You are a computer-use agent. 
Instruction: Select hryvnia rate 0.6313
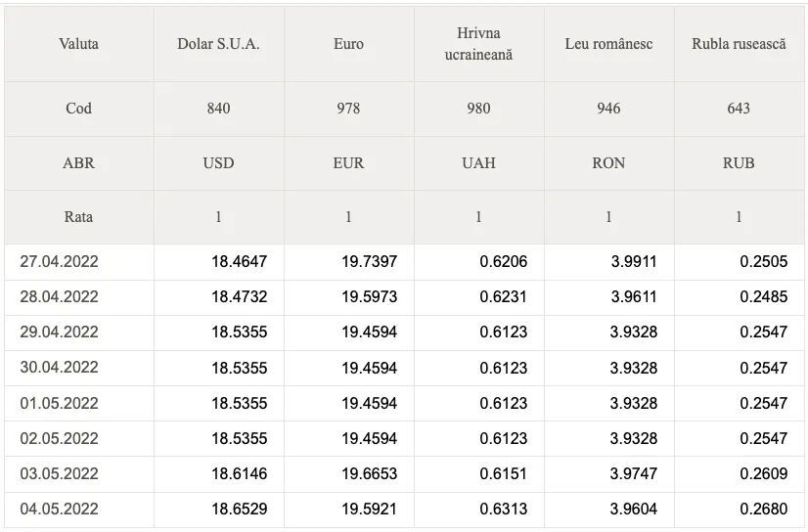point(504,510)
